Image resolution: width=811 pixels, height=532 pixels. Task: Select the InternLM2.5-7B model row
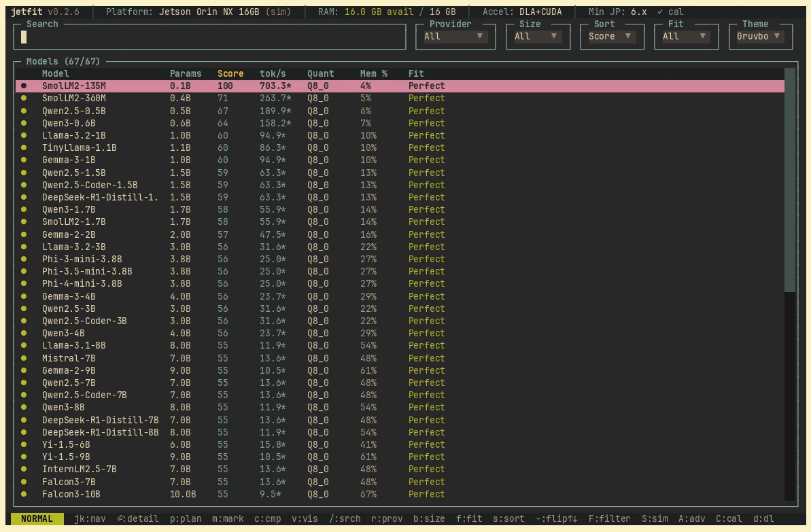(400, 469)
